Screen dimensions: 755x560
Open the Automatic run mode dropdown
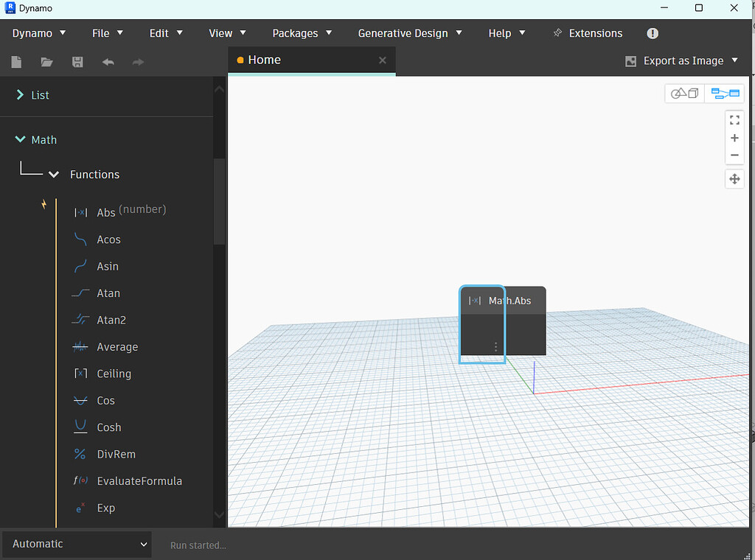pos(77,544)
